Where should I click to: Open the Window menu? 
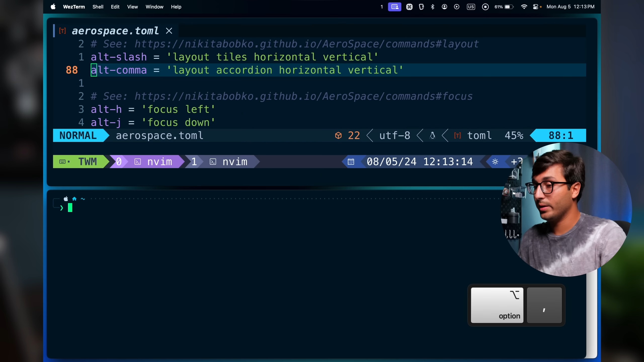pos(154,7)
